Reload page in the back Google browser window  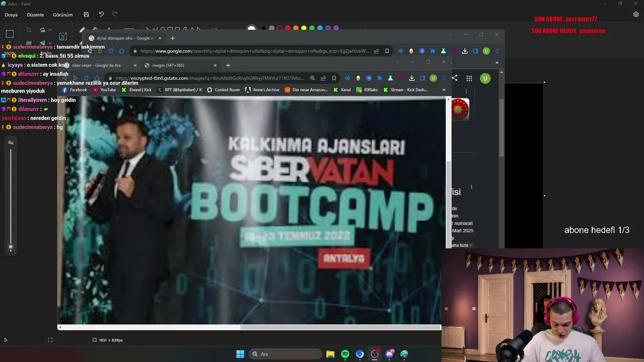[x=111, y=51]
